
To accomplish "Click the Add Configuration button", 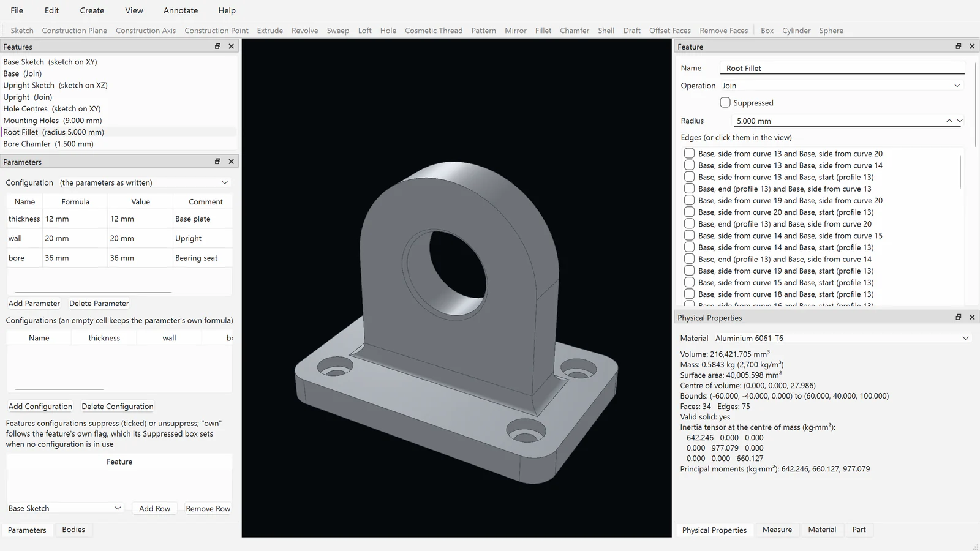I will tap(40, 406).
